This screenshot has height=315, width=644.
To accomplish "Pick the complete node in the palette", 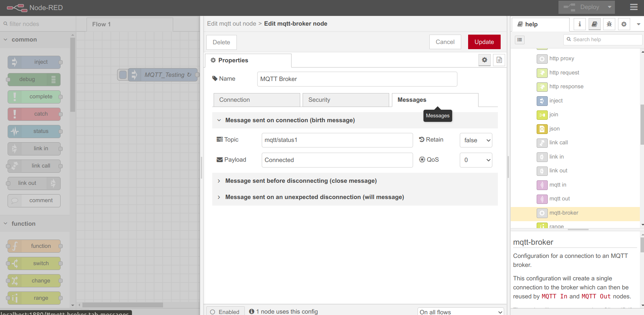I will coord(34,97).
